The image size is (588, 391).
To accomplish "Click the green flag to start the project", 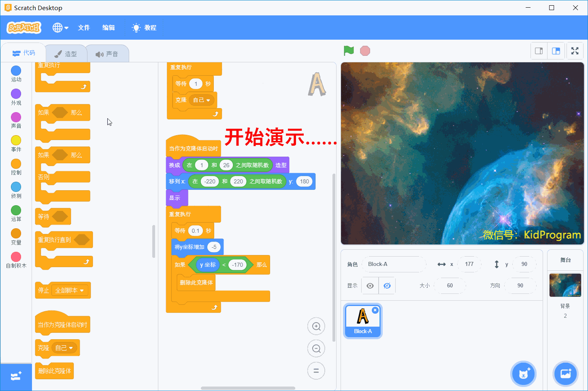I will pos(349,51).
